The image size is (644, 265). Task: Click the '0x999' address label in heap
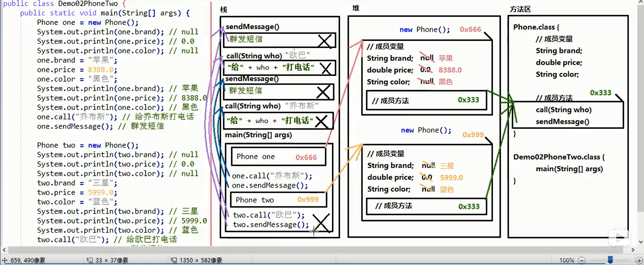point(473,135)
